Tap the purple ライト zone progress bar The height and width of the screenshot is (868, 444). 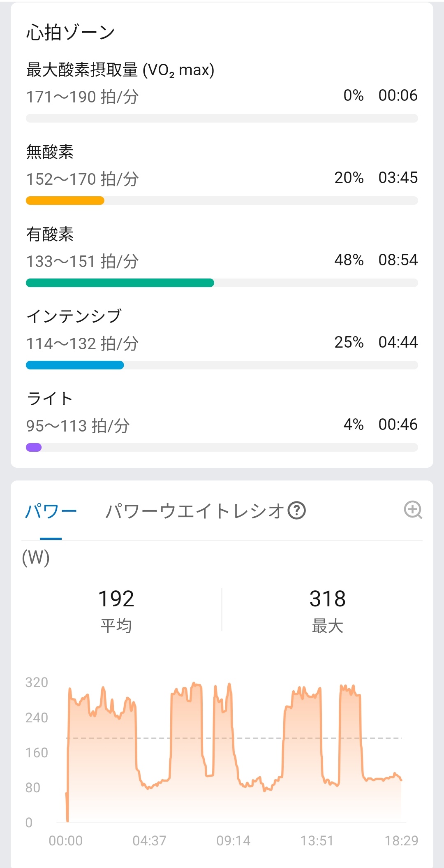click(34, 448)
